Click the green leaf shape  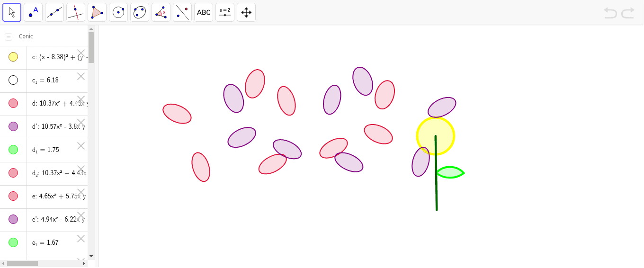[x=450, y=172]
